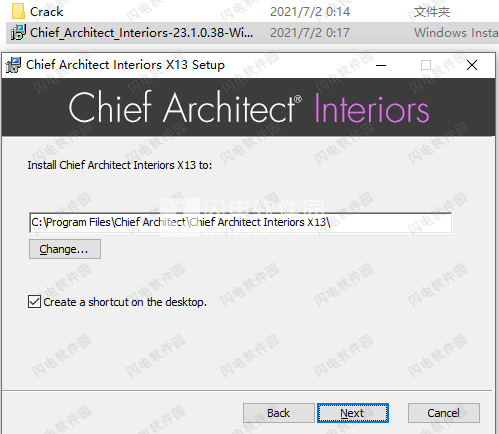Select the Chief_Architect_Interiors installer file icon
The image size is (499, 434).
[x=18, y=33]
